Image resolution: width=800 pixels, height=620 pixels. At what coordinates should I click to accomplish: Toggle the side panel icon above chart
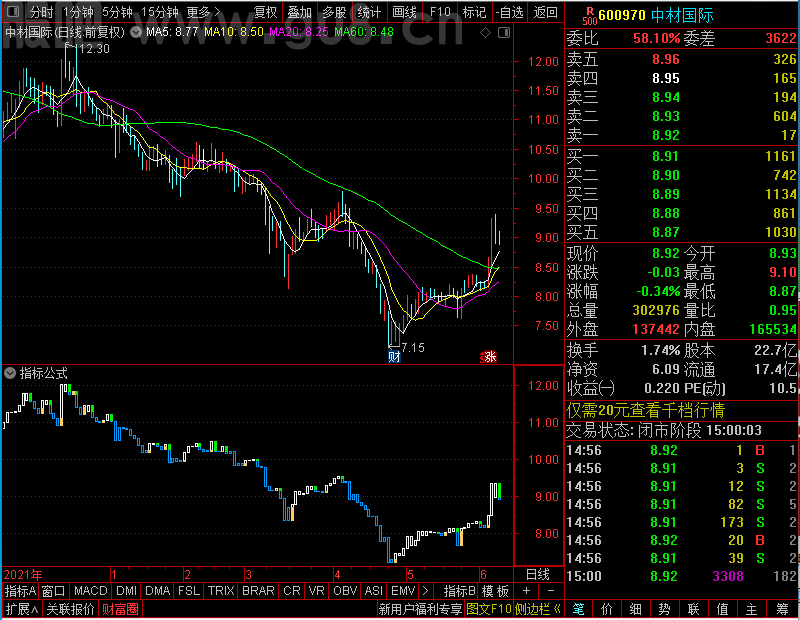504,33
